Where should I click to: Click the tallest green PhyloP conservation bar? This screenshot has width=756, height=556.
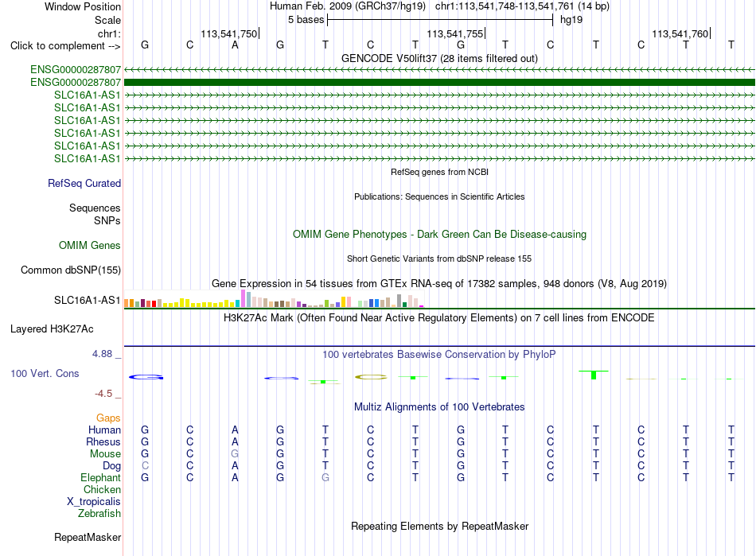(x=594, y=375)
